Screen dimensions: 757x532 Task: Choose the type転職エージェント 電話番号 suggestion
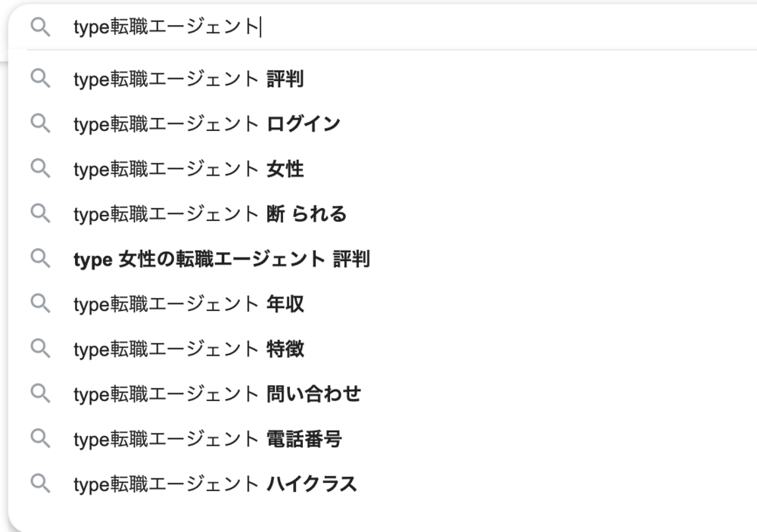point(207,439)
